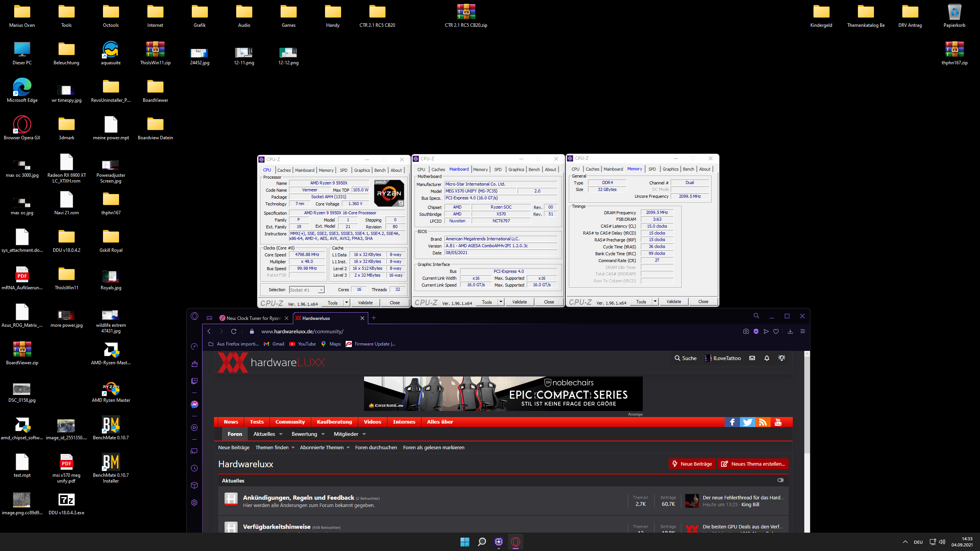980x551 pixels.
Task: Open YouTube bookmark in bookmarks bar
Action: [x=302, y=344]
